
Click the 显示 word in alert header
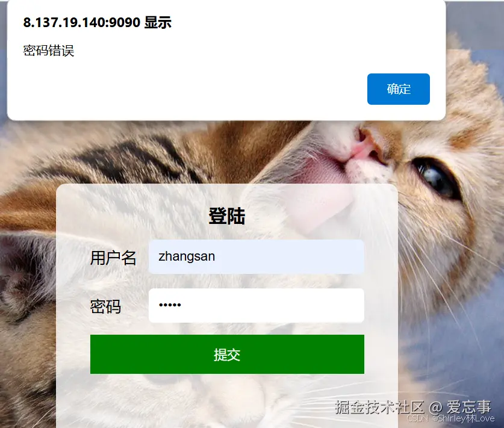[x=158, y=22]
